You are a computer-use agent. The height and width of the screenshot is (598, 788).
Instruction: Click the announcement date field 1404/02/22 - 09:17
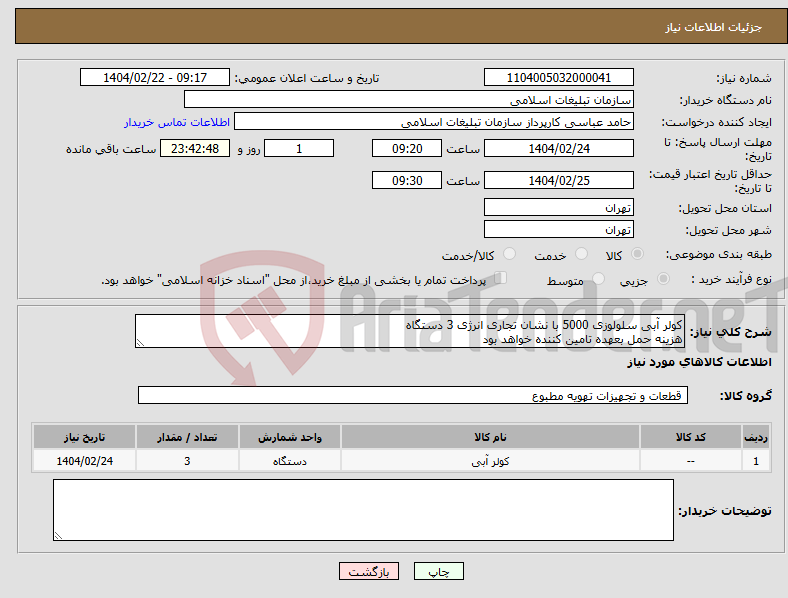[155, 77]
